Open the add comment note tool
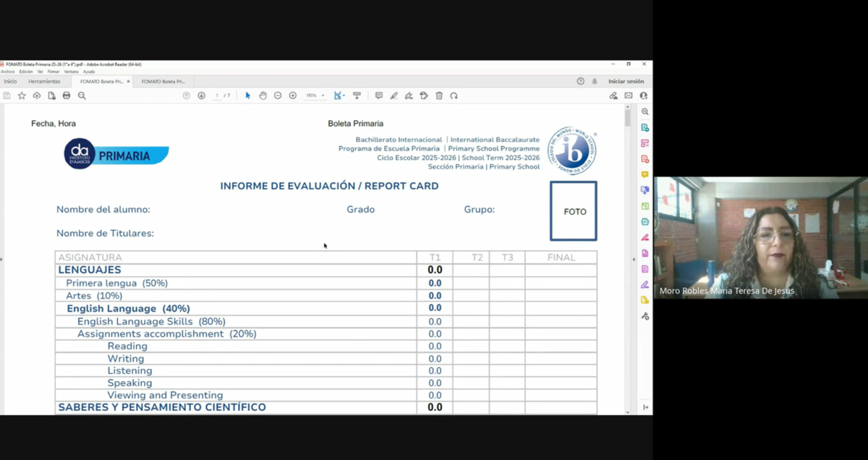The height and width of the screenshot is (460, 868). point(378,95)
